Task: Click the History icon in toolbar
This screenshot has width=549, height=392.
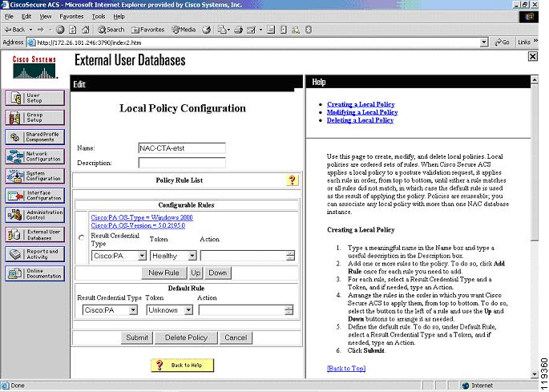Action: (207, 30)
